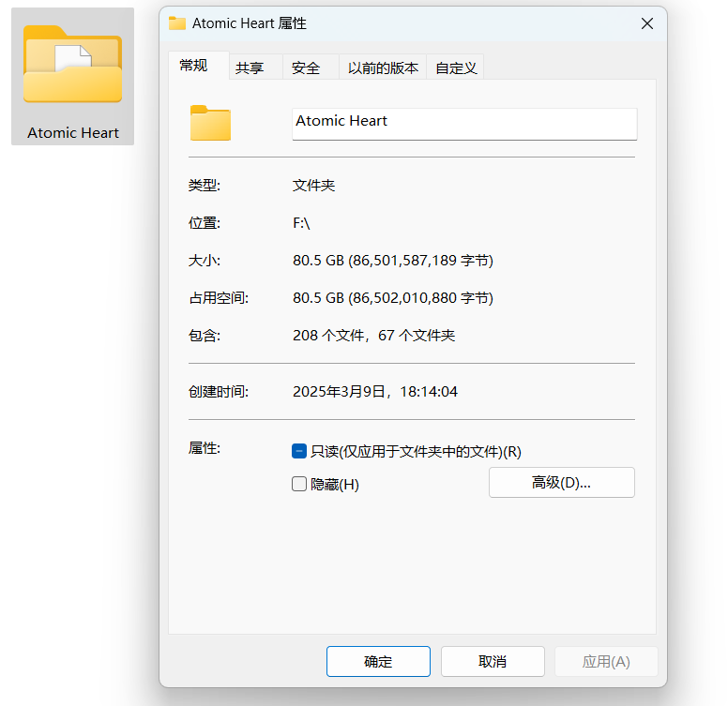Open the 共享 tab
Image resolution: width=728 pixels, height=706 pixels.
tap(255, 68)
